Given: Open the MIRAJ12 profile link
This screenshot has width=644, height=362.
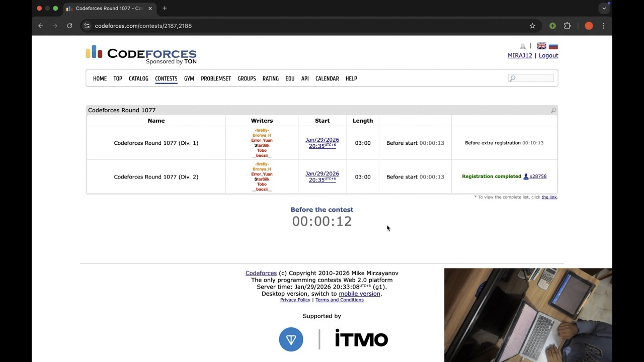Looking at the screenshot, I should pyautogui.click(x=520, y=55).
